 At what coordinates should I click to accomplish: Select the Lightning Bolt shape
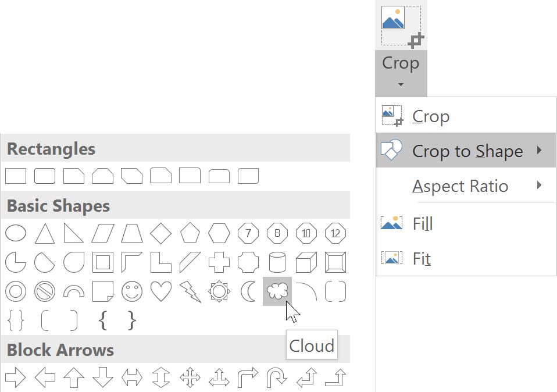(x=190, y=291)
